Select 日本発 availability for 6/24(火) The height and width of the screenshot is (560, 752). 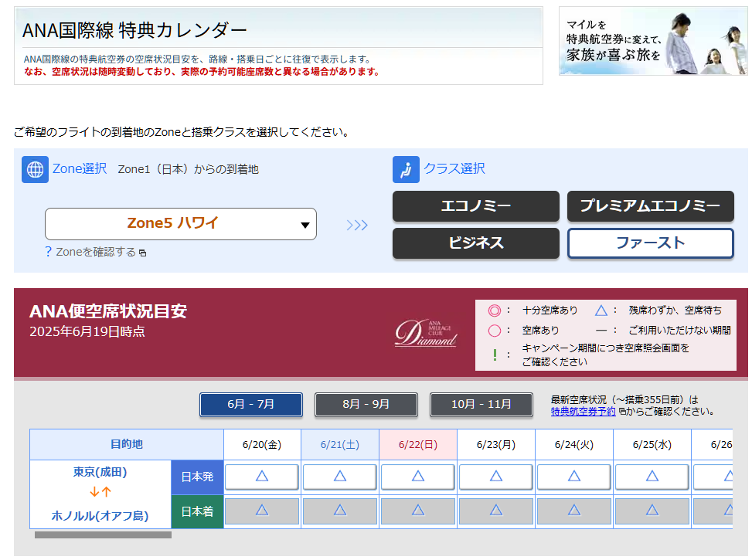pyautogui.click(x=574, y=477)
